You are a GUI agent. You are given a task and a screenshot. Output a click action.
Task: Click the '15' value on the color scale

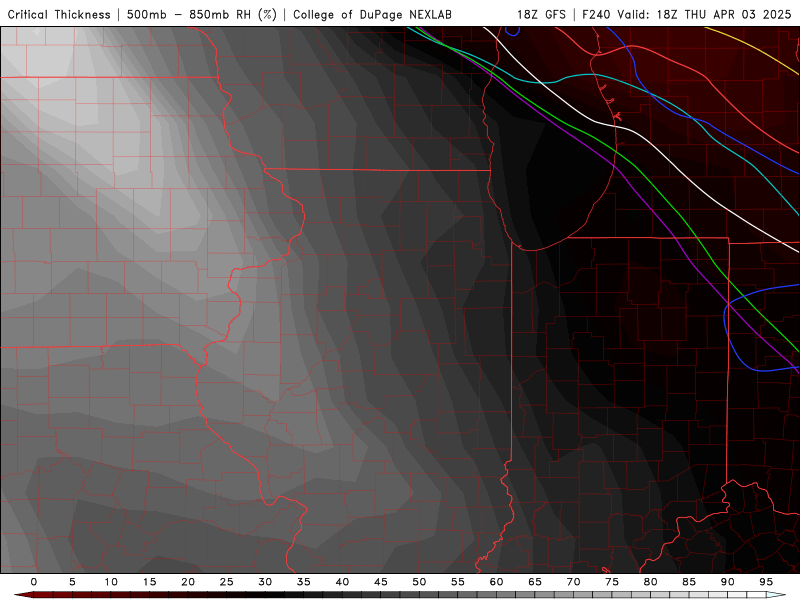pyautogui.click(x=149, y=582)
